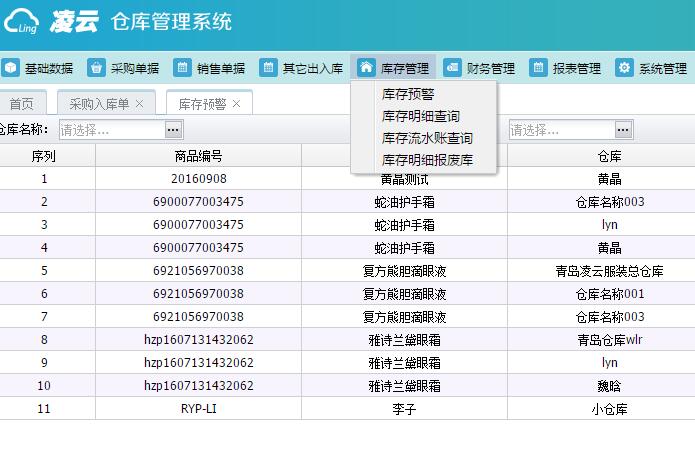This screenshot has width=695, height=454.
Task: Close the 采购入库单 tab
Action: click(x=139, y=104)
